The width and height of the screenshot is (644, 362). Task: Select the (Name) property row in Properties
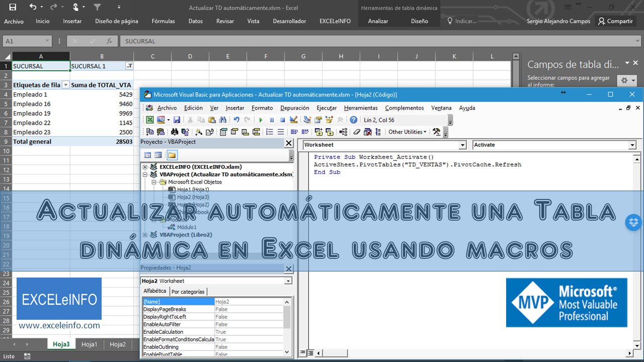[x=212, y=302]
